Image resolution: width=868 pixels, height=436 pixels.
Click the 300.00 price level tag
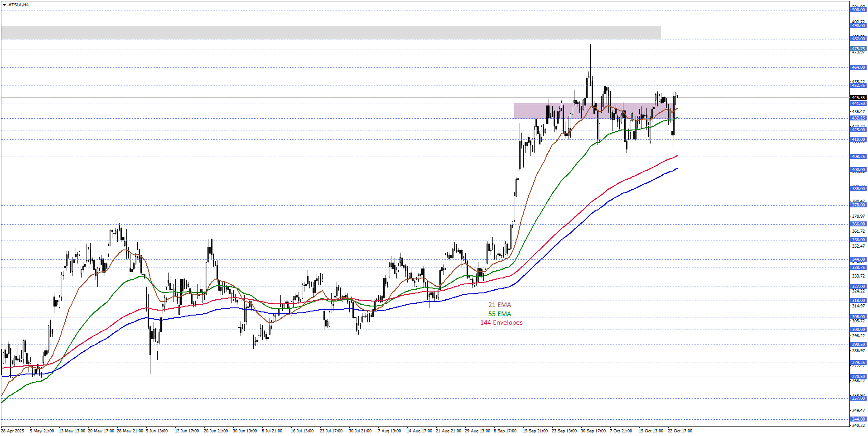[x=858, y=330]
